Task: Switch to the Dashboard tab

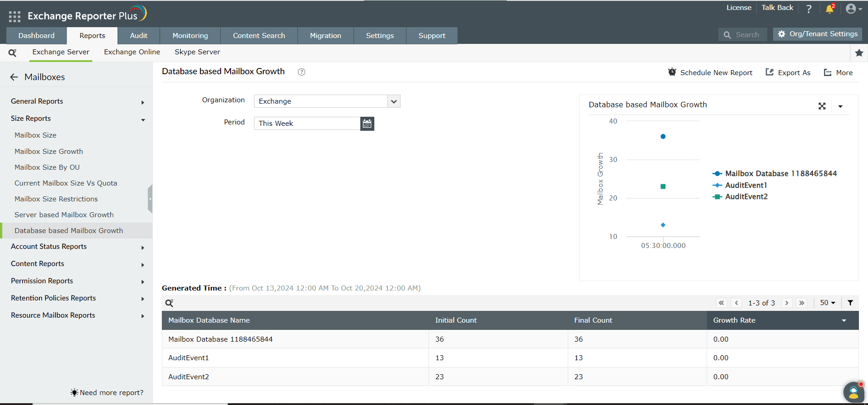Action: (x=37, y=36)
